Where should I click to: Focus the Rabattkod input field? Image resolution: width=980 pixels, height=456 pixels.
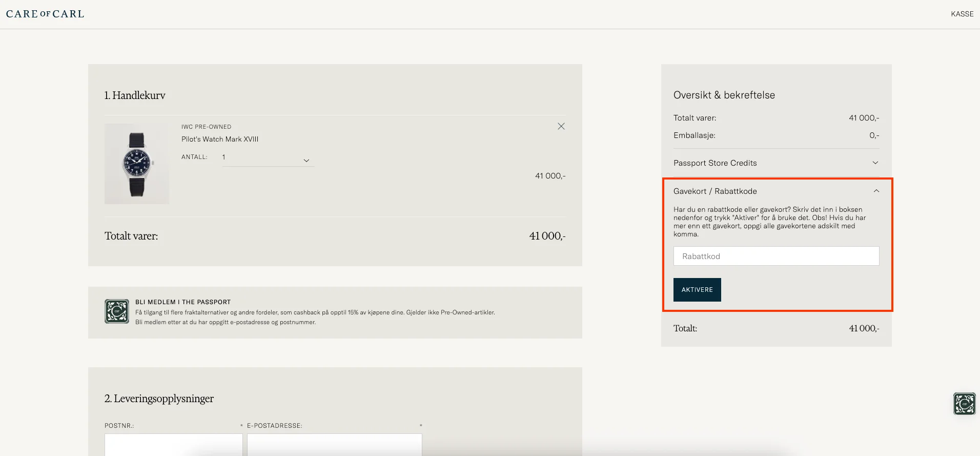pyautogui.click(x=776, y=256)
